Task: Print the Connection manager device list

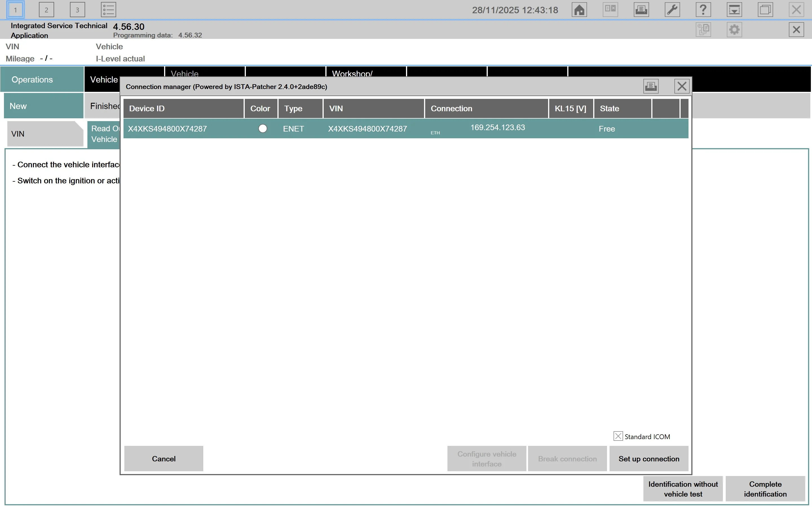Action: point(651,86)
